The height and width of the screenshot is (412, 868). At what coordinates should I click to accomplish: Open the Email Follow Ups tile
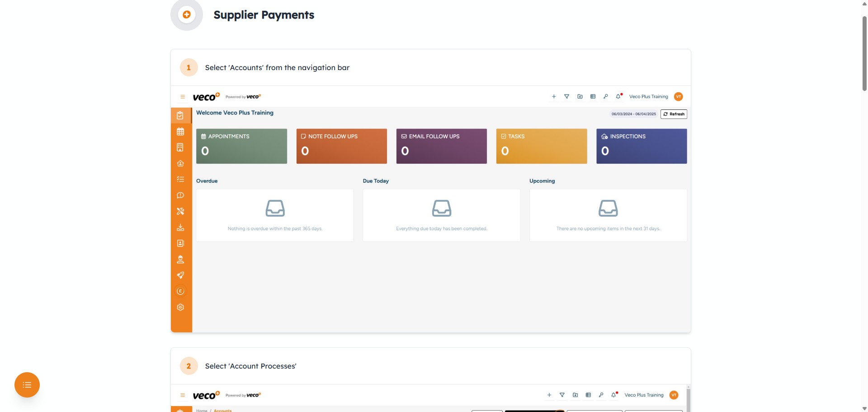(441, 146)
